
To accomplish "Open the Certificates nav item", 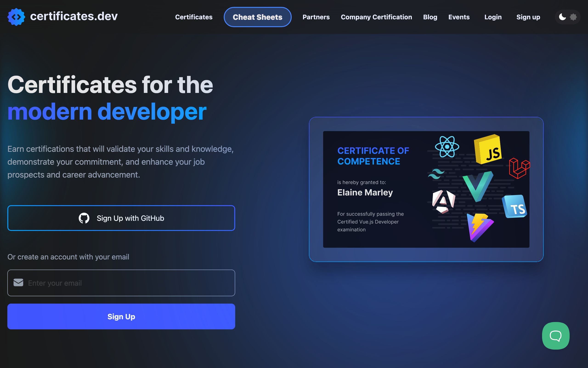I will click(x=194, y=17).
